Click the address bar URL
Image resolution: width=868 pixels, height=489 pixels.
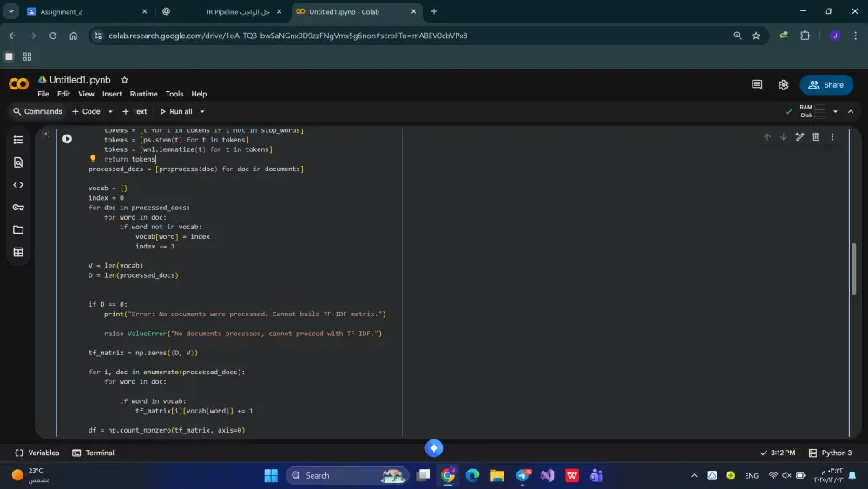click(288, 36)
